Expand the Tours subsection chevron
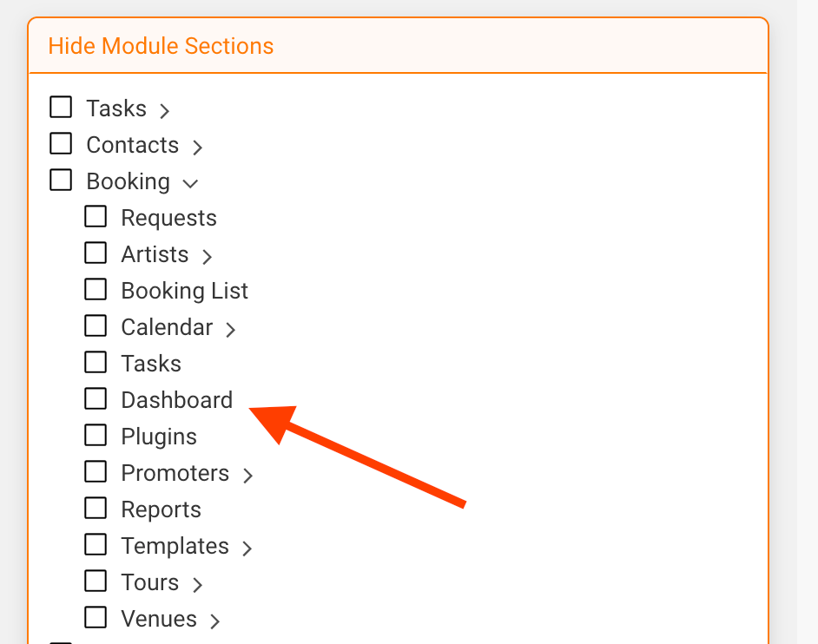Viewport: 818px width, 644px height. 197,585
